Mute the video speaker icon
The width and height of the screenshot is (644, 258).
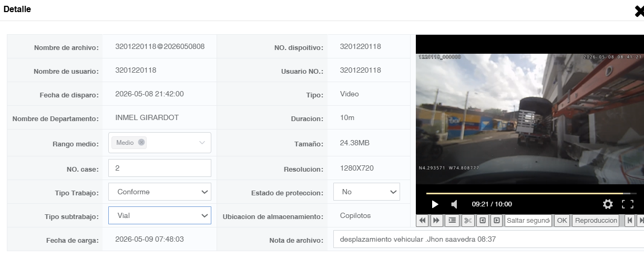click(x=454, y=204)
